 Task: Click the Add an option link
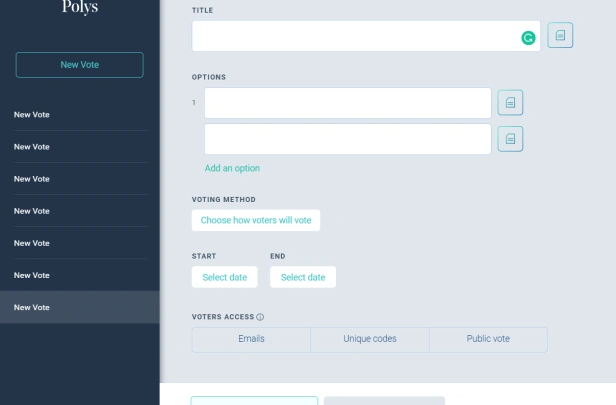232,168
